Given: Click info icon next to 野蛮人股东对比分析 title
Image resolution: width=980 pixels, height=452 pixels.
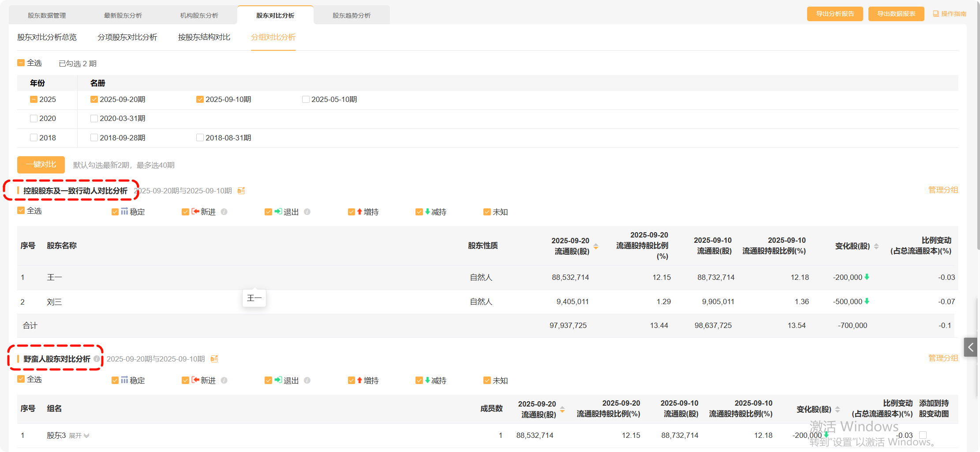Looking at the screenshot, I should tap(97, 359).
